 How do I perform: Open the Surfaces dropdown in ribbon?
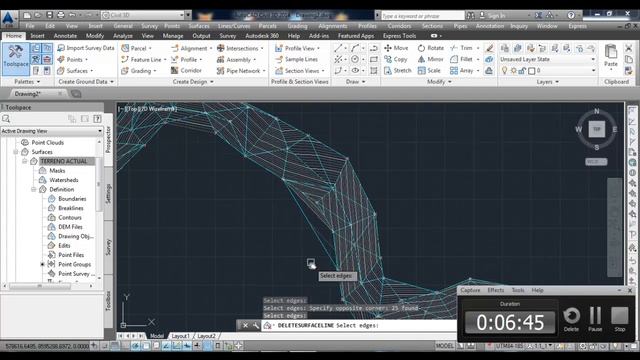click(75, 71)
